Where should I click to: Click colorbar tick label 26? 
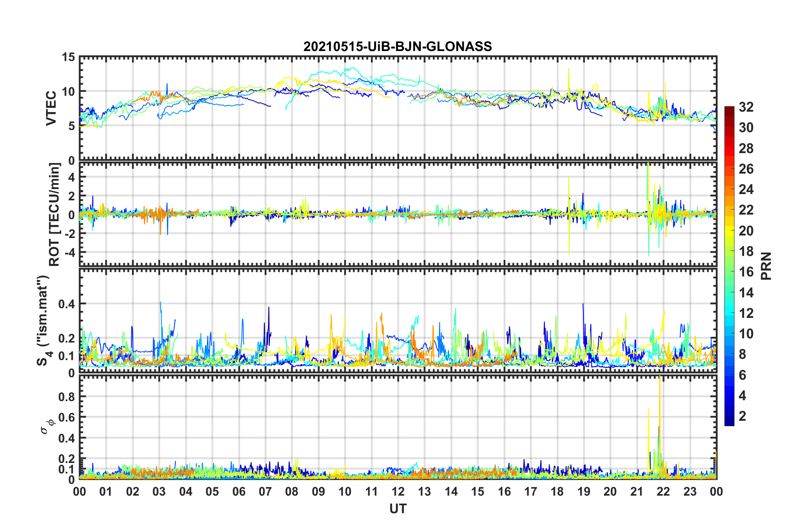tap(746, 169)
